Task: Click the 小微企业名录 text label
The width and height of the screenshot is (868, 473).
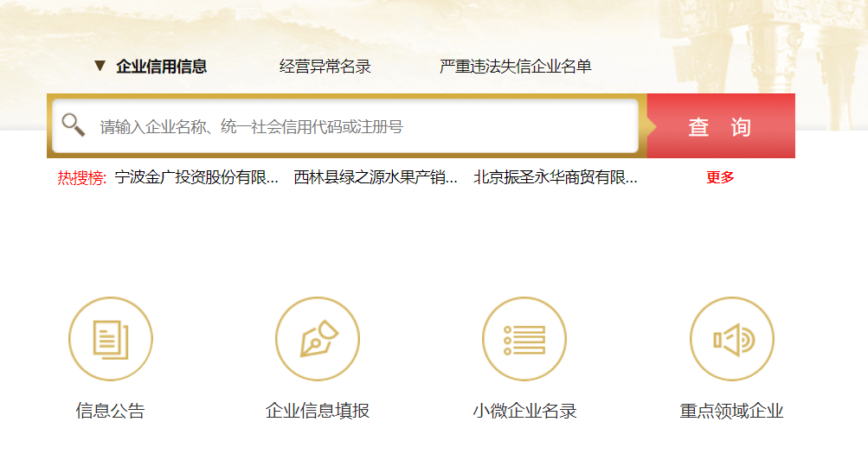Action: coord(524,411)
